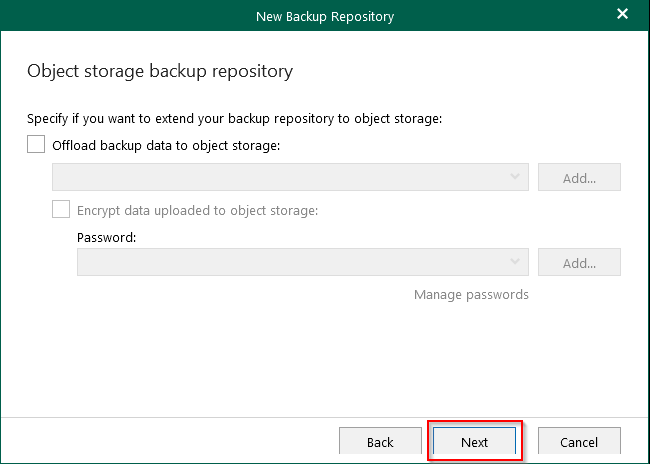The width and height of the screenshot is (650, 464).
Task: Click the 'Specify if you want to extend' text
Action: click(x=235, y=119)
